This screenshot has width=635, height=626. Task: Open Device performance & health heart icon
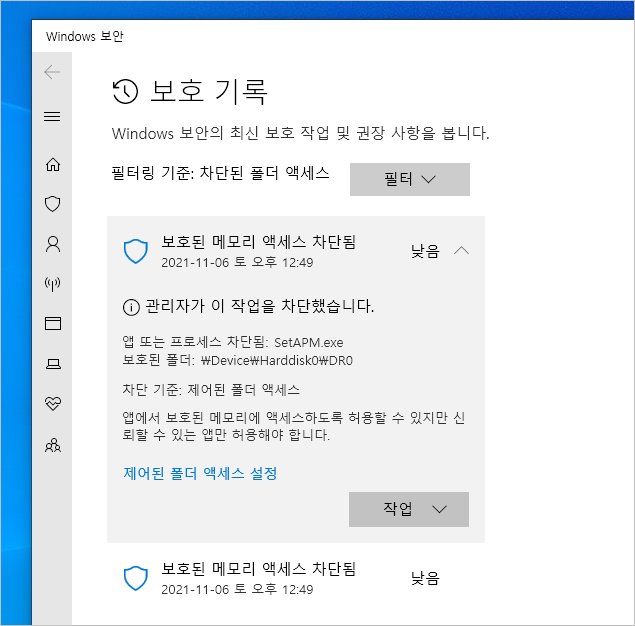point(53,403)
